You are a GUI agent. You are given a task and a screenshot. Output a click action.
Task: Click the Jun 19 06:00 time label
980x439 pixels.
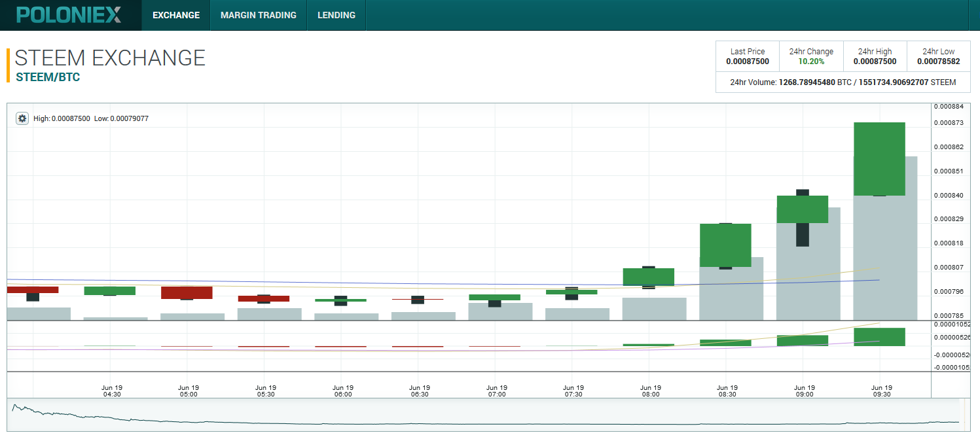coord(342,391)
